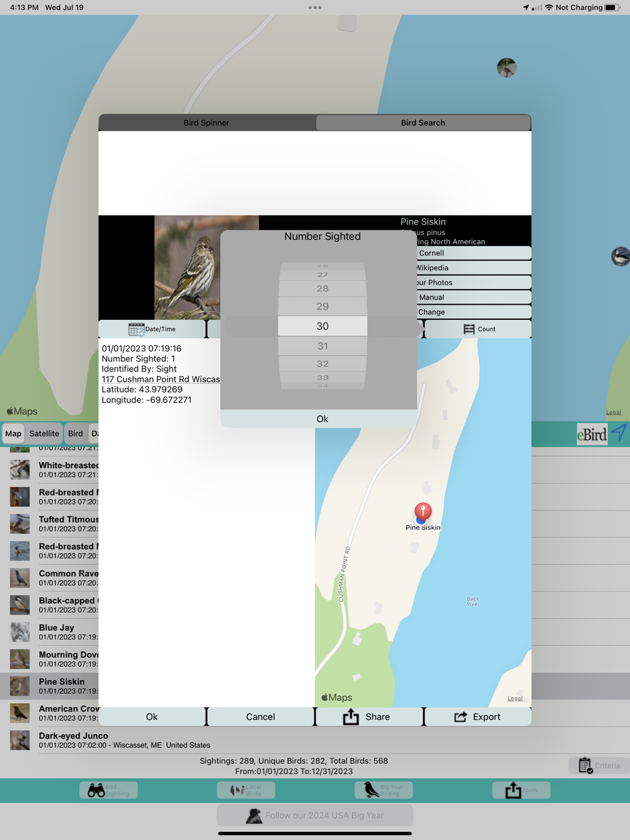630x840 pixels.
Task: Tap the selected value 30 in picker
Action: (323, 326)
